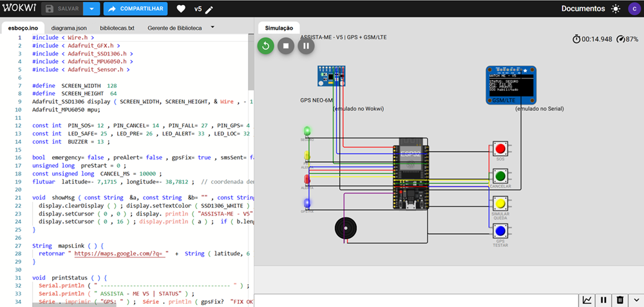644x307 pixels.
Task: Click the '#define SCREEN_WIDTH 128' line
Action: pyautogui.click(x=75, y=86)
